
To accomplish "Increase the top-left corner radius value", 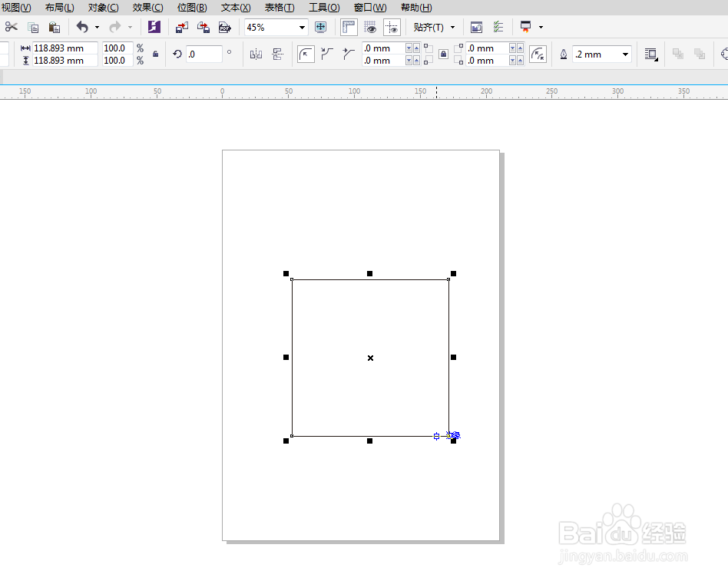I will (x=416, y=48).
